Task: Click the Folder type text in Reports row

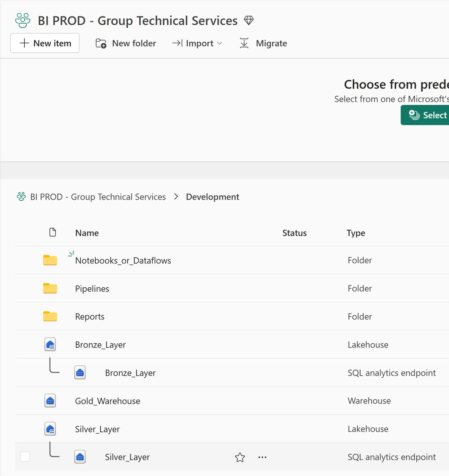Action: click(x=359, y=316)
